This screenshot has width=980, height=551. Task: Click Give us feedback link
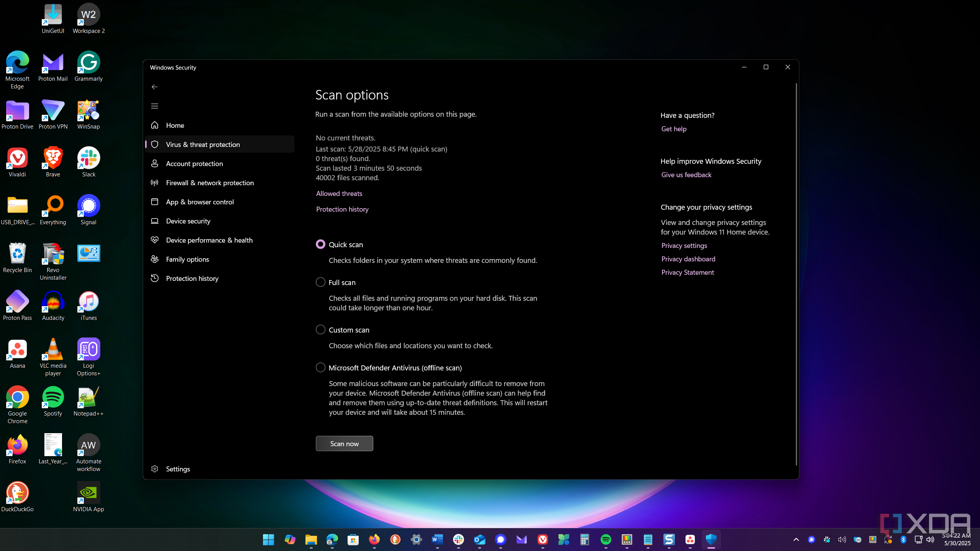click(686, 175)
